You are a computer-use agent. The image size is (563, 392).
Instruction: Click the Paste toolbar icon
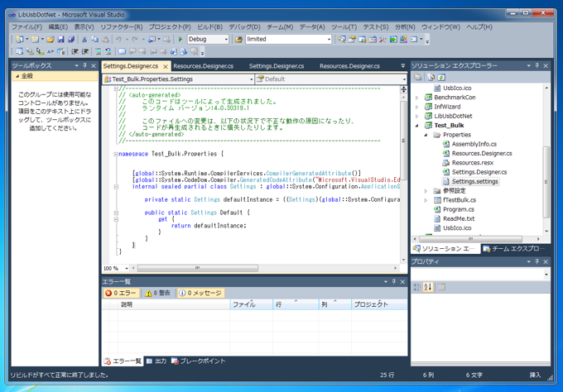point(105,39)
